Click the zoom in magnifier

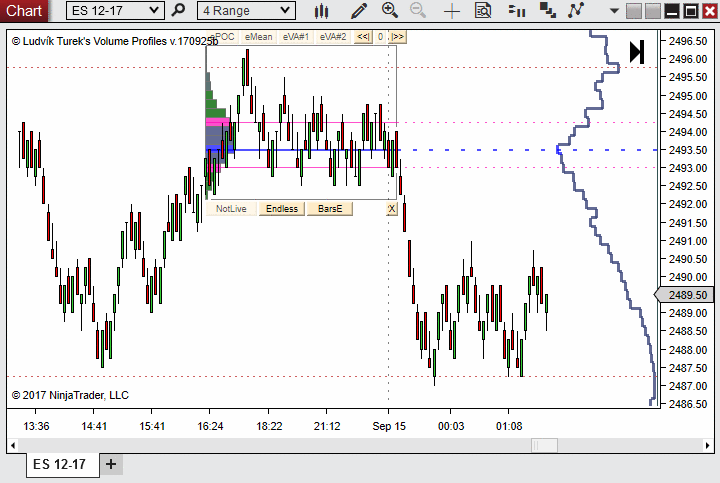(390, 10)
